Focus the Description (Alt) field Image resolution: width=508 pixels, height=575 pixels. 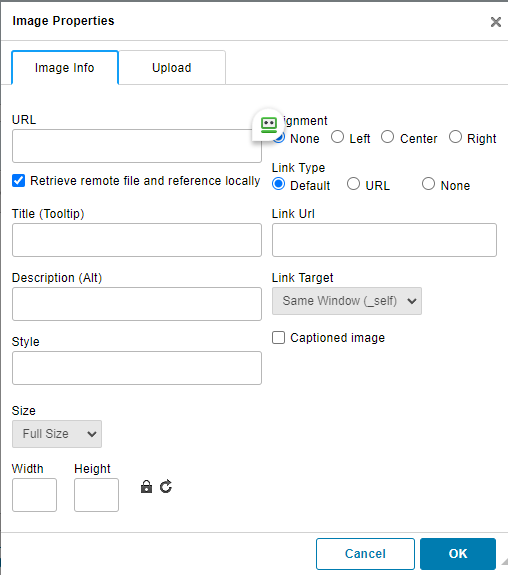(137, 304)
